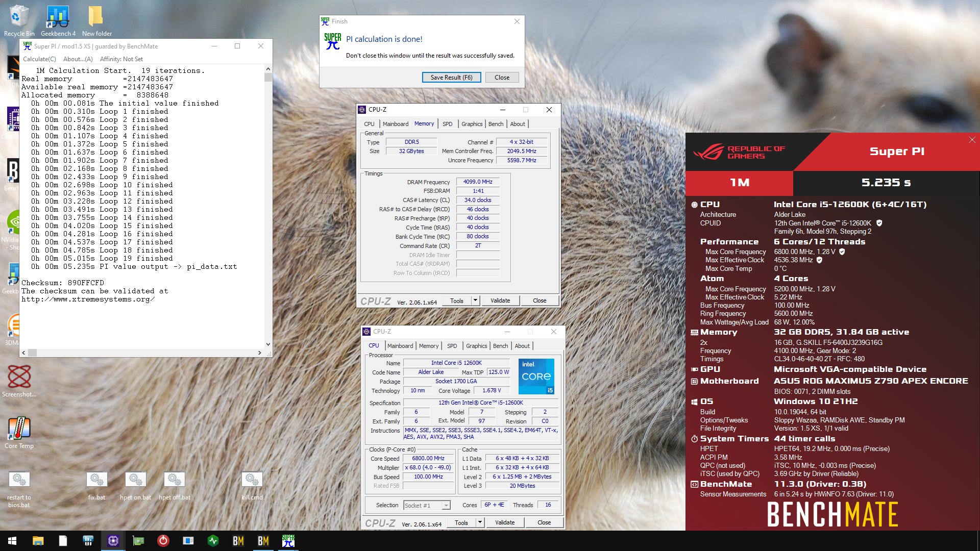Click Super PI horizontal scrollbar right arrow
This screenshot has height=551, width=980.
pos(259,353)
